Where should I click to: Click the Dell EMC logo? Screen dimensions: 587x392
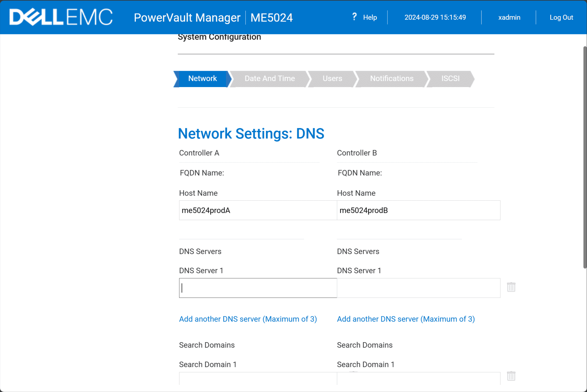pyautogui.click(x=61, y=17)
